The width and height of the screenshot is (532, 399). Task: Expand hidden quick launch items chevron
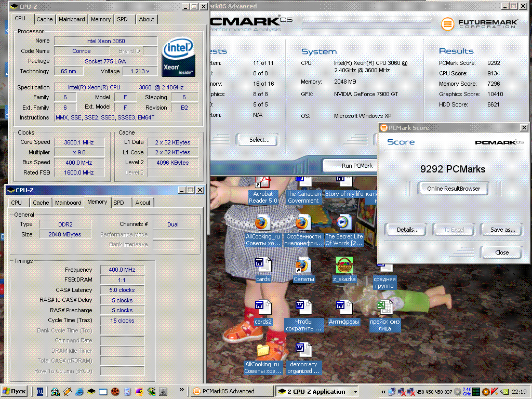tap(181, 390)
